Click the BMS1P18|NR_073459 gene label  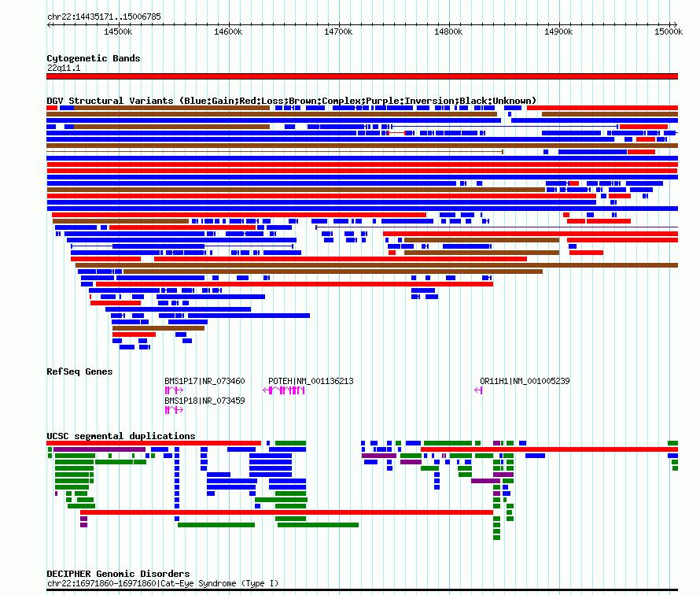click(x=205, y=401)
